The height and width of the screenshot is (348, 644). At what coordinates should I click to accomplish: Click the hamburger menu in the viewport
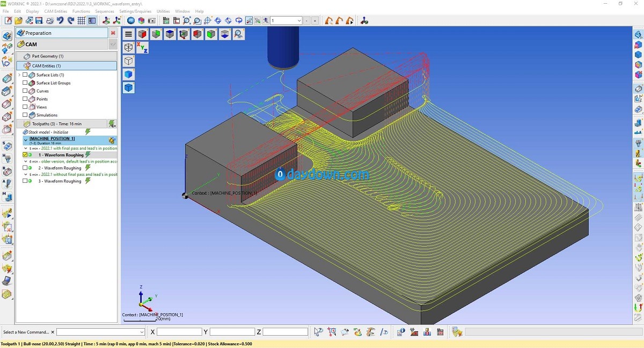pos(129,34)
